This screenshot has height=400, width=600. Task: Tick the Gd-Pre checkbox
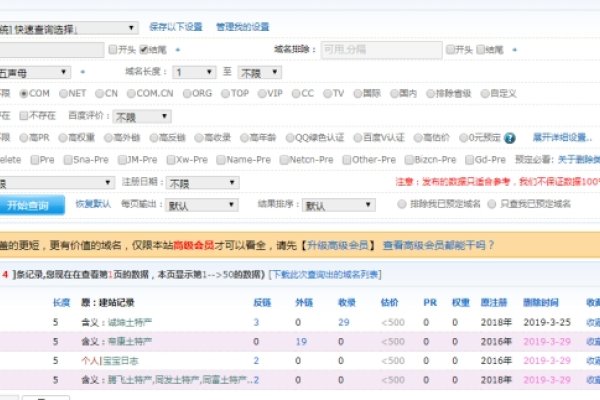pos(470,160)
